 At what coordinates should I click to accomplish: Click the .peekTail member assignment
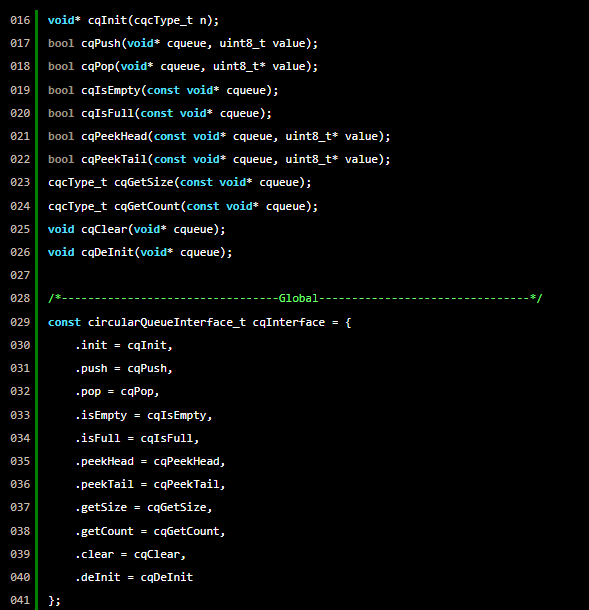point(150,484)
